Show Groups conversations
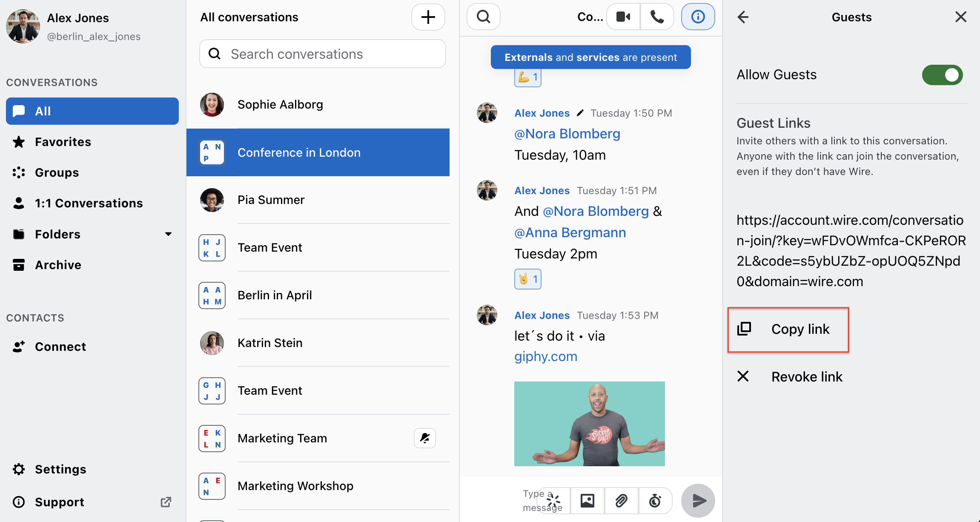980x522 pixels. click(x=92, y=172)
